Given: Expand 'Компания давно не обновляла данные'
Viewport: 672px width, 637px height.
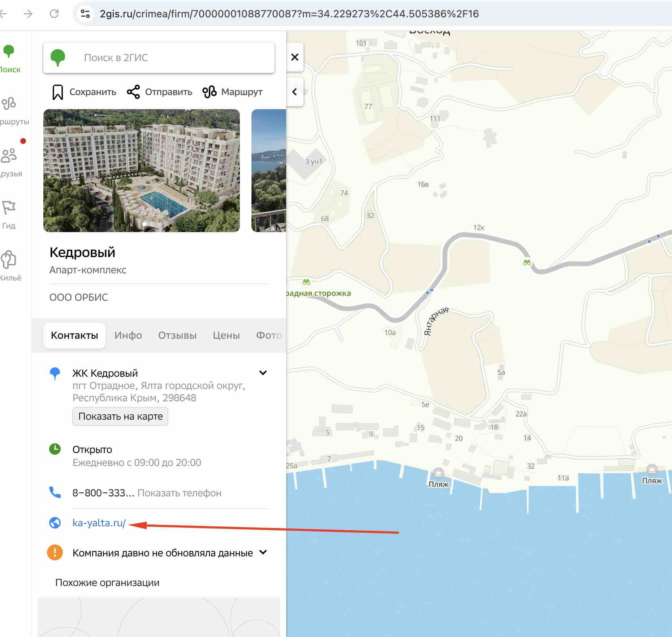Looking at the screenshot, I should pos(263,552).
